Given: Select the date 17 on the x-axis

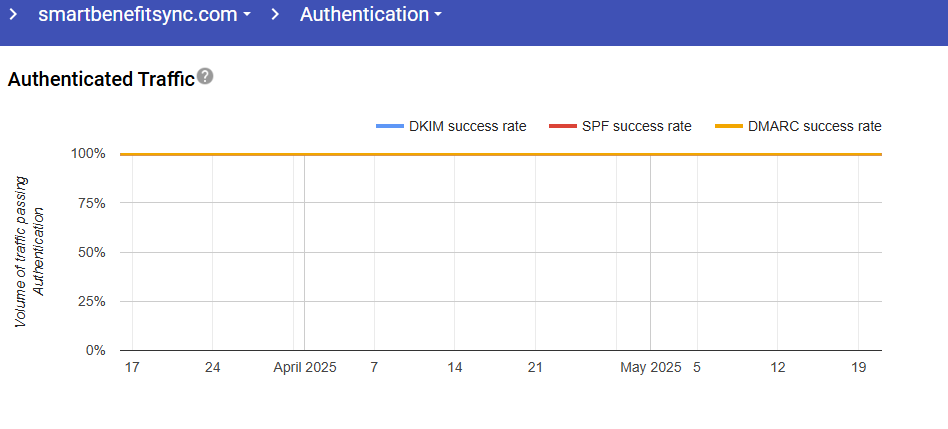Looking at the screenshot, I should pos(131,368).
